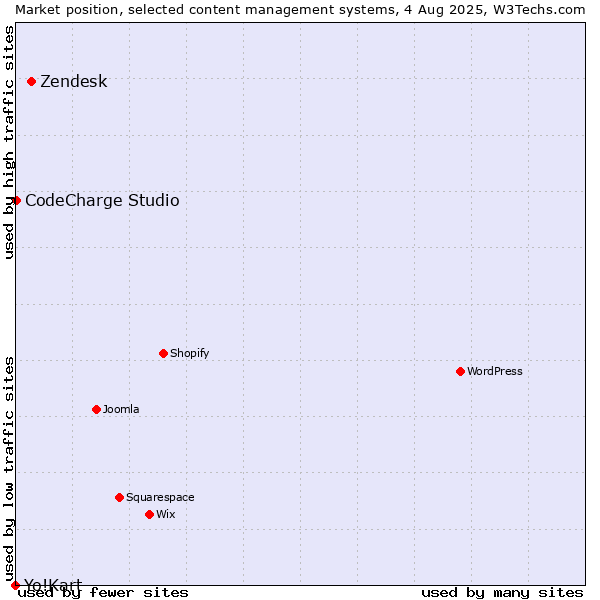Click the Zendesk label text
The width and height of the screenshot is (600, 600).
click(74, 82)
